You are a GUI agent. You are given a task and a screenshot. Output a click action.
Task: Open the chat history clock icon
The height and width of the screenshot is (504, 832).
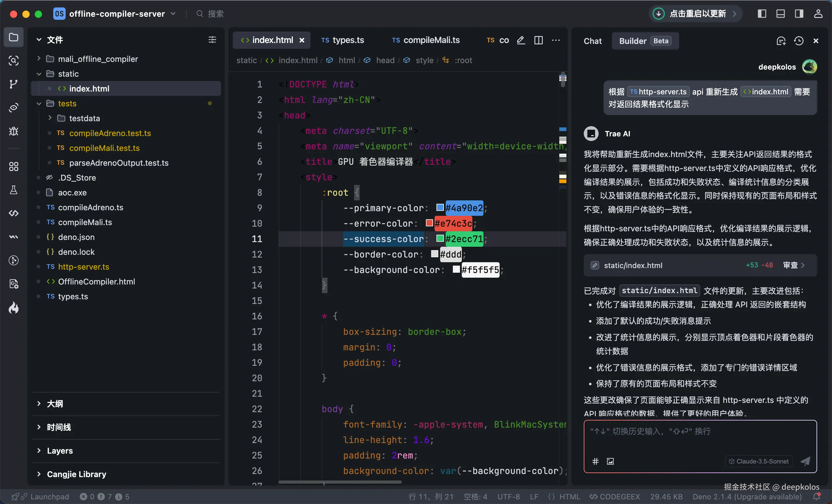[x=799, y=41]
